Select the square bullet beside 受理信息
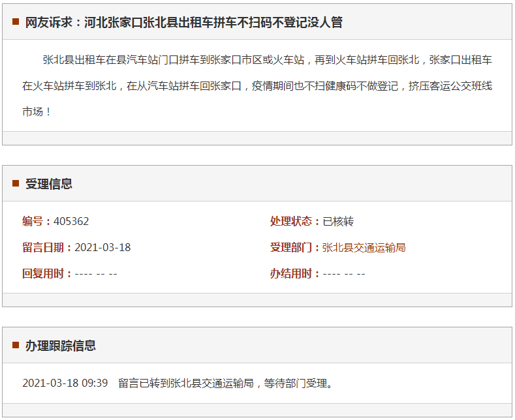515x420 pixels. 16,183
